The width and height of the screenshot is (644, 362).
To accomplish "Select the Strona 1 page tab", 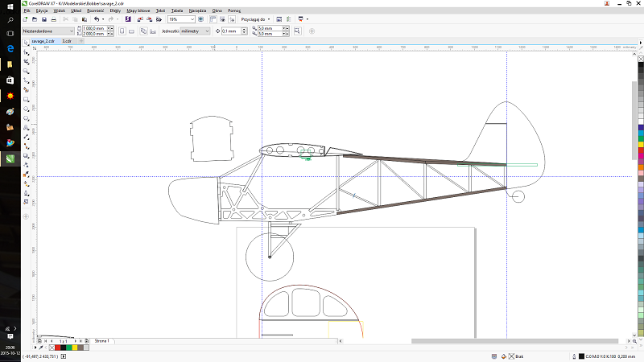I will (101, 341).
